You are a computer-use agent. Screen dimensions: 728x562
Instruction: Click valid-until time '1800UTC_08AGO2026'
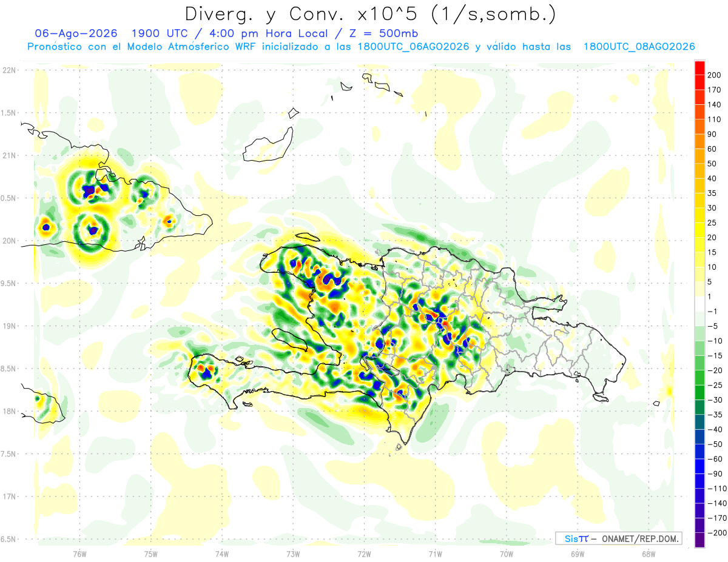[639, 47]
